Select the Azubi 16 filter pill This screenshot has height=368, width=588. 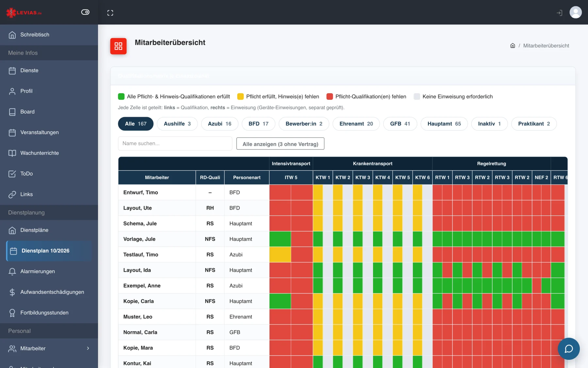pos(220,124)
